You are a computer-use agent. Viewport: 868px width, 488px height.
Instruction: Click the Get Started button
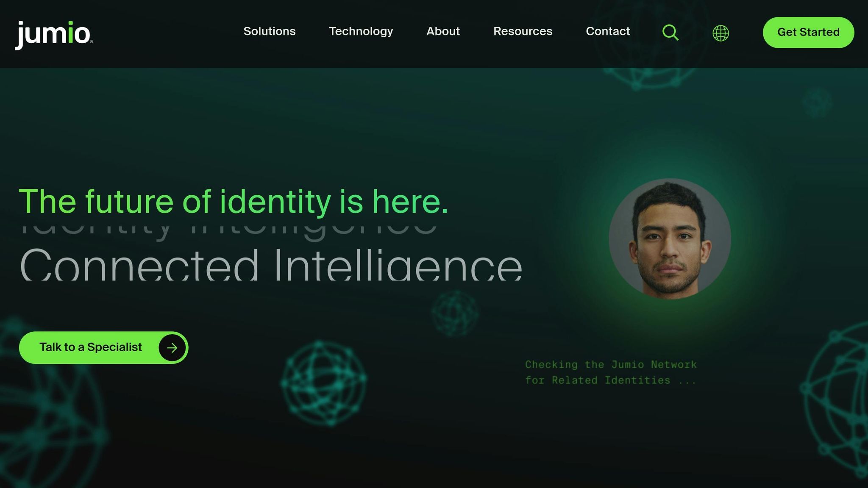808,32
